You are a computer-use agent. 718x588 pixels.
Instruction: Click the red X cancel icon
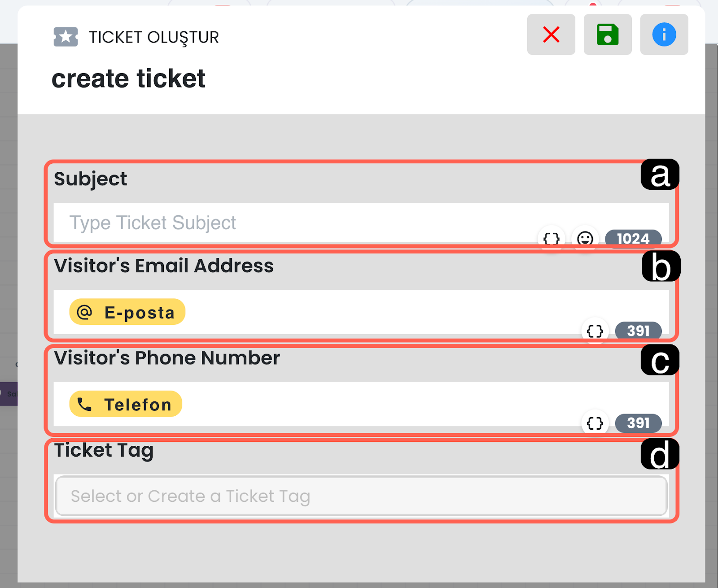551,35
